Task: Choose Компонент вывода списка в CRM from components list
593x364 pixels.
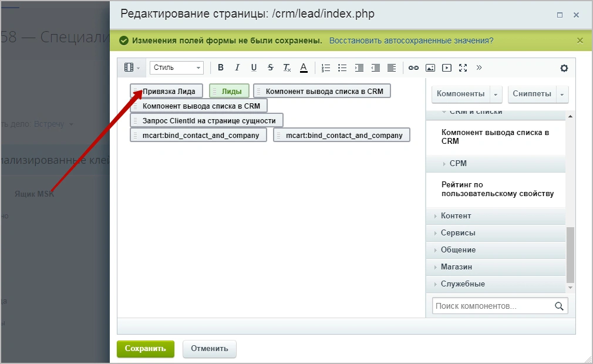Action: [495, 137]
